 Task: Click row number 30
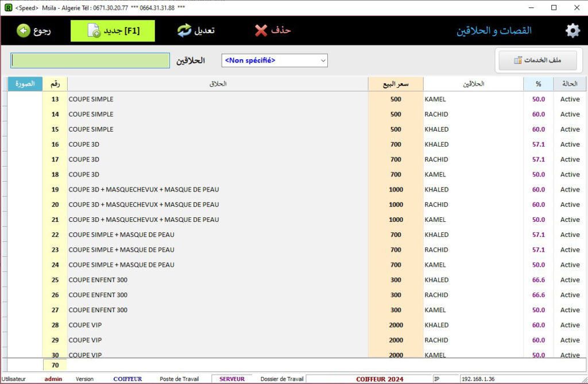click(55, 355)
